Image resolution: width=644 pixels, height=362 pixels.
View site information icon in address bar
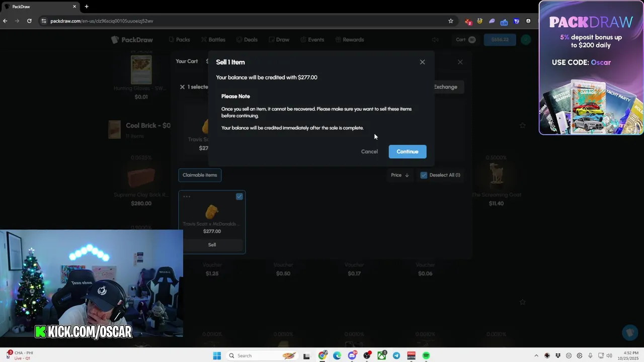(44, 21)
